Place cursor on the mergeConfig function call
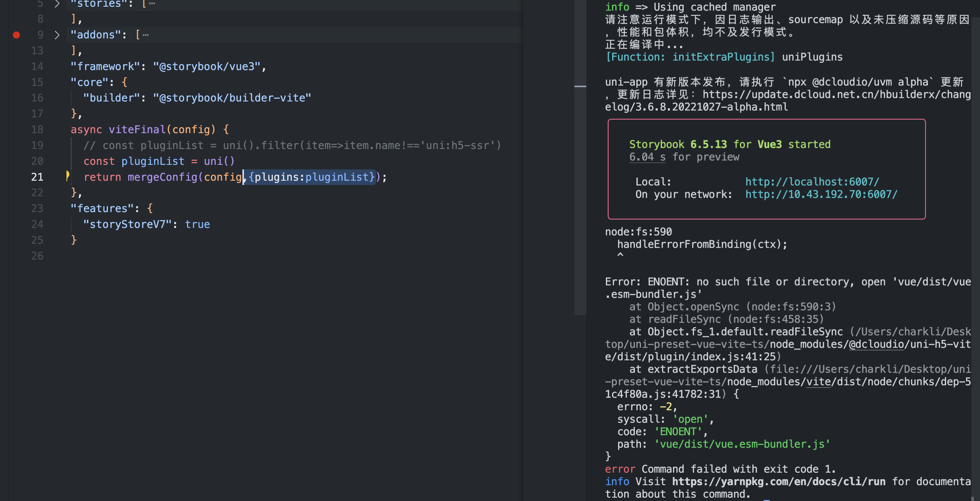Image resolution: width=980 pixels, height=501 pixels. point(163,177)
